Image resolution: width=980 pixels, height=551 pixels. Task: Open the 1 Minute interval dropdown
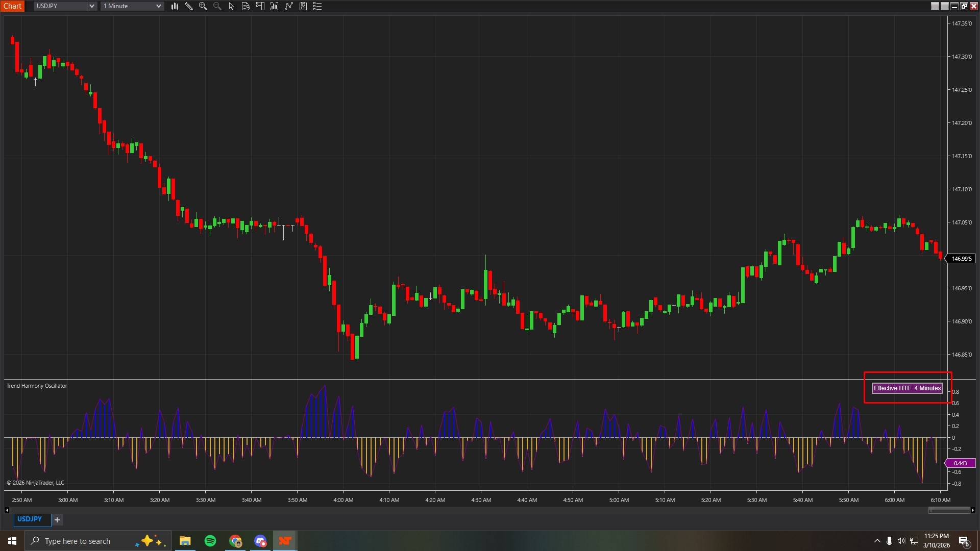(x=132, y=6)
